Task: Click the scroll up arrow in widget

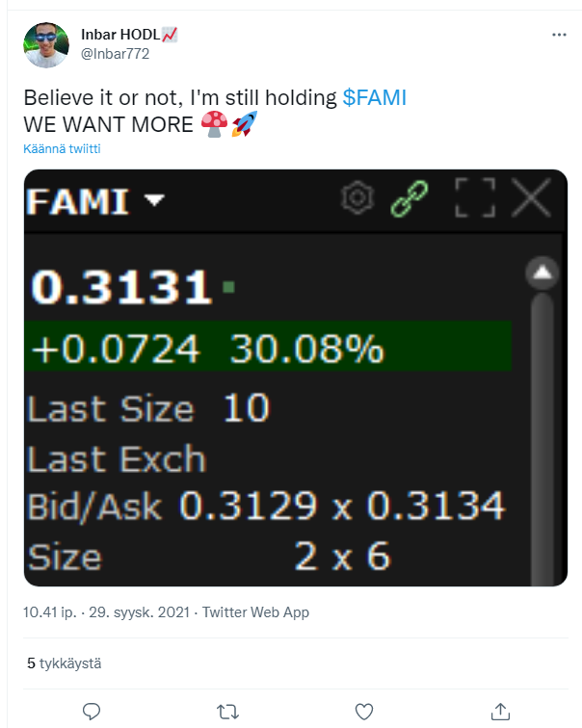Action: click(x=542, y=274)
